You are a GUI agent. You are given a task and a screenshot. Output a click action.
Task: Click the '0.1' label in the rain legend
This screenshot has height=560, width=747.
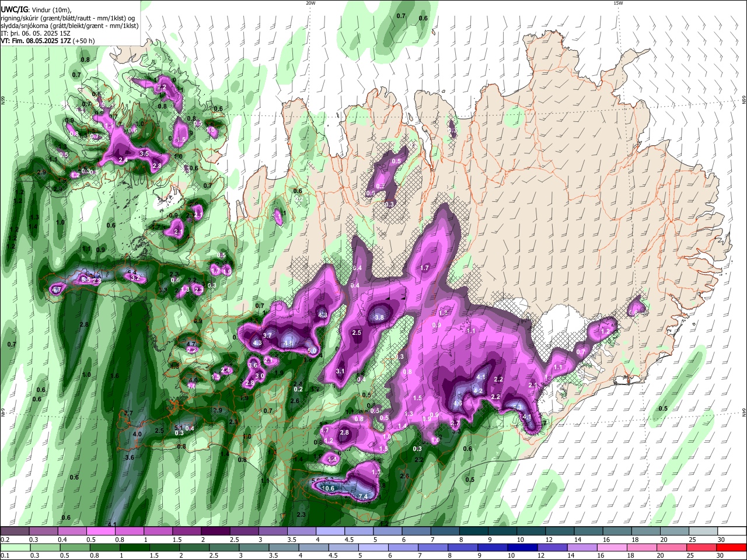click(x=5, y=555)
